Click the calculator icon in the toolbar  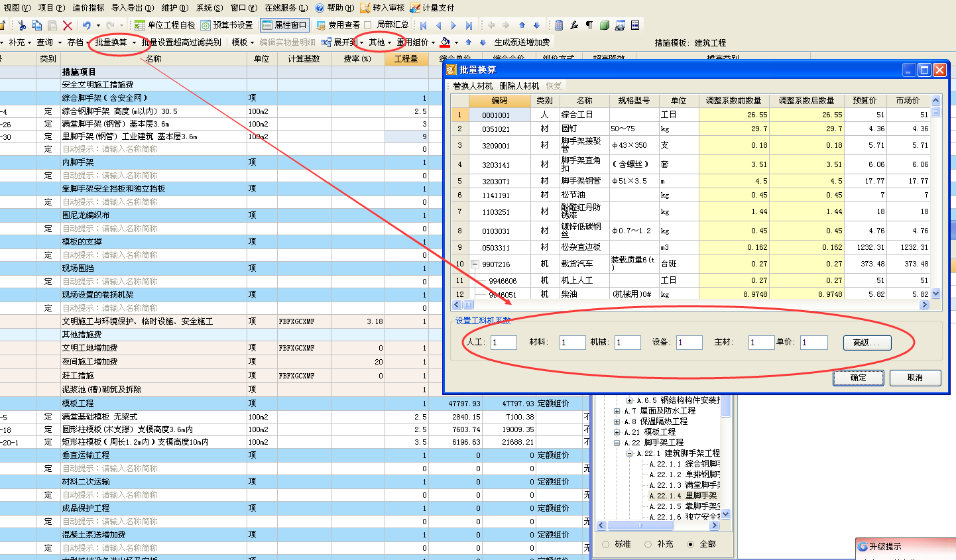click(x=559, y=25)
